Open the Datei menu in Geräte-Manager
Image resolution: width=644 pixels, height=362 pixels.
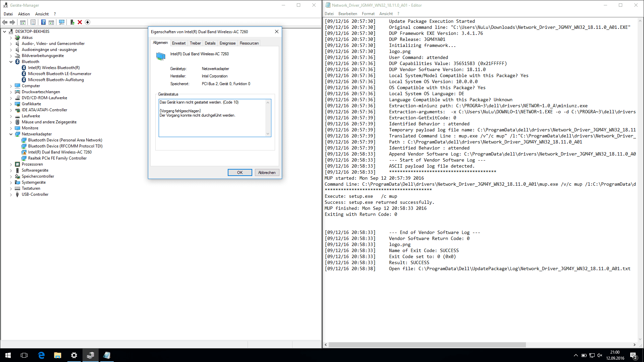(x=8, y=14)
